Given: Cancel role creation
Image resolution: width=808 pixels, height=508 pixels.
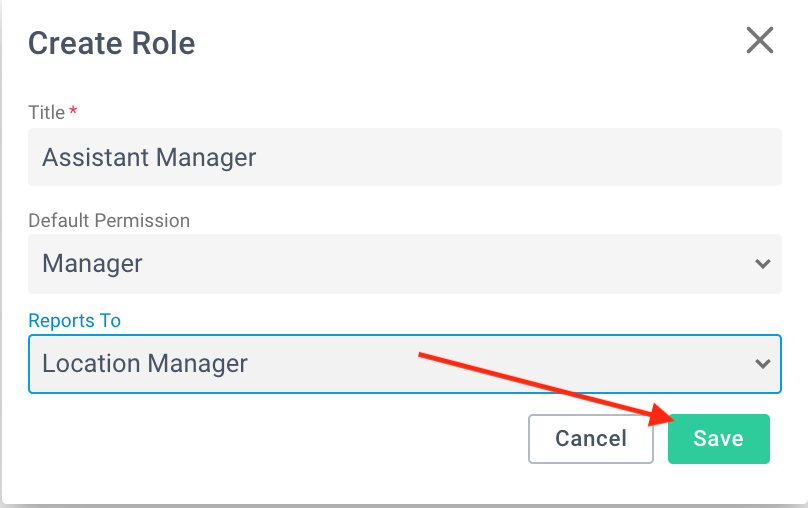Looking at the screenshot, I should pos(591,438).
